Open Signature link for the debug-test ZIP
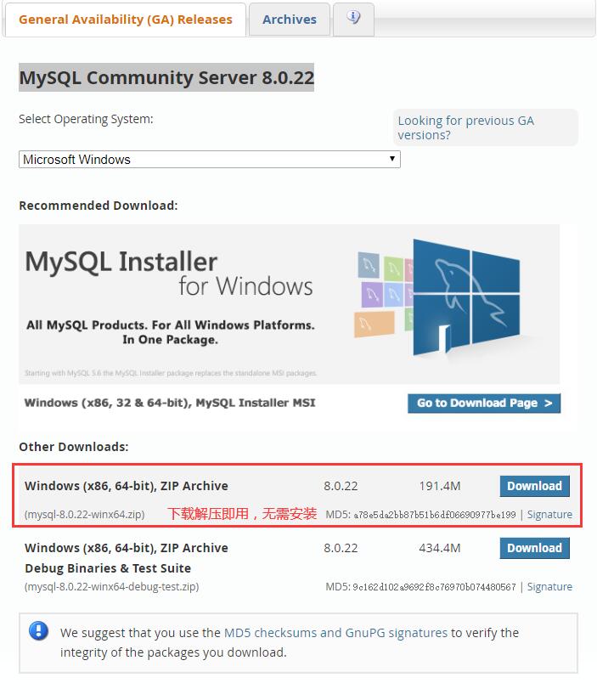The width and height of the screenshot is (597, 700). (x=549, y=586)
